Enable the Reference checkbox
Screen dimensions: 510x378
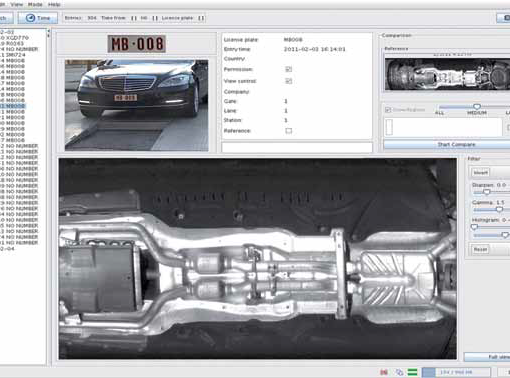pos(289,131)
